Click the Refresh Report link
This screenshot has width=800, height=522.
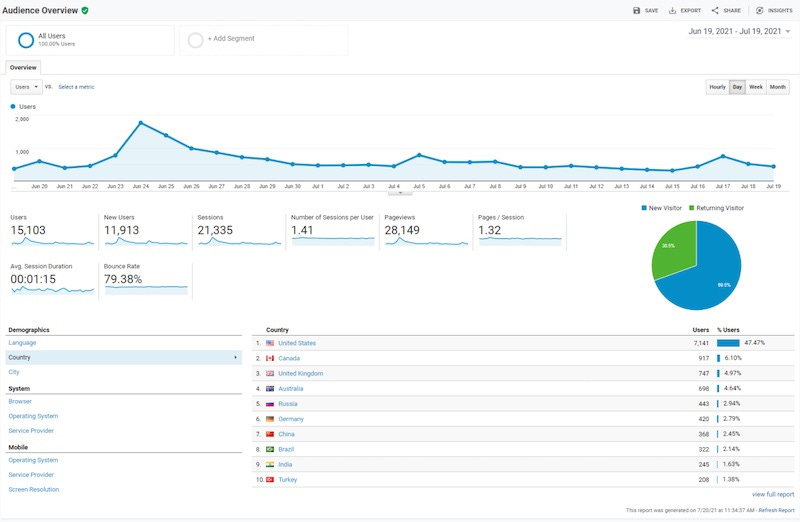coord(776,510)
